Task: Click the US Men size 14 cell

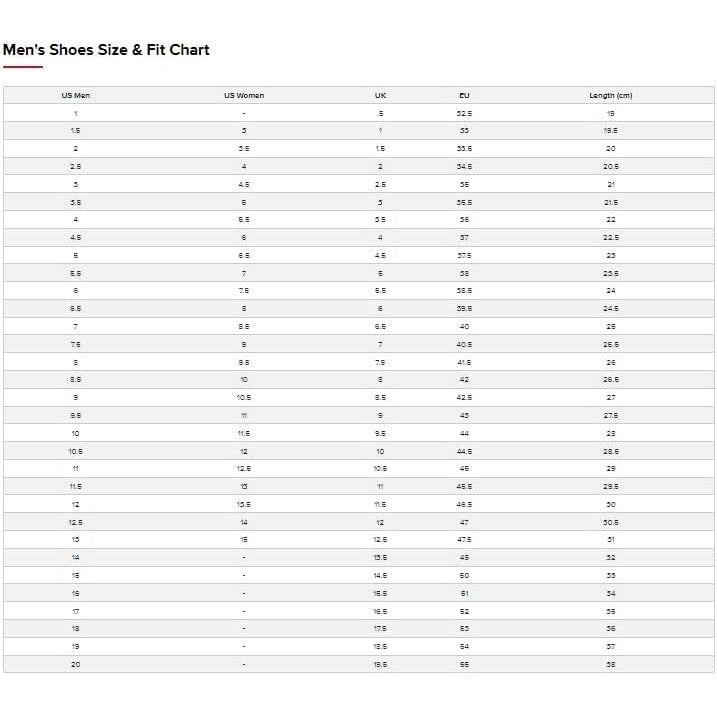Action: coord(76,558)
